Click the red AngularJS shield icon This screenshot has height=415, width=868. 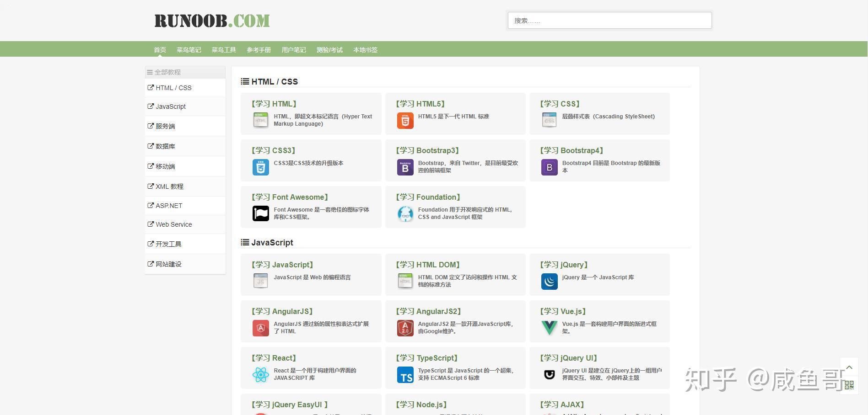coord(261,328)
